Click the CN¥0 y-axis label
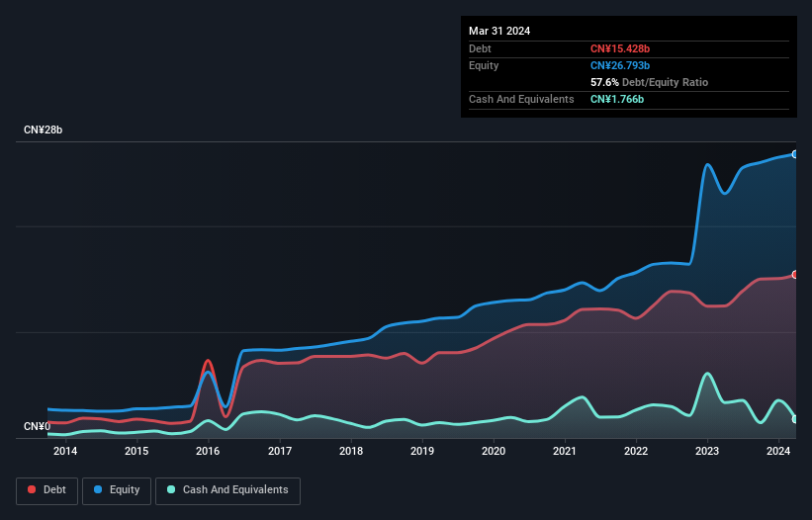Image resolution: width=812 pixels, height=520 pixels. (37, 426)
